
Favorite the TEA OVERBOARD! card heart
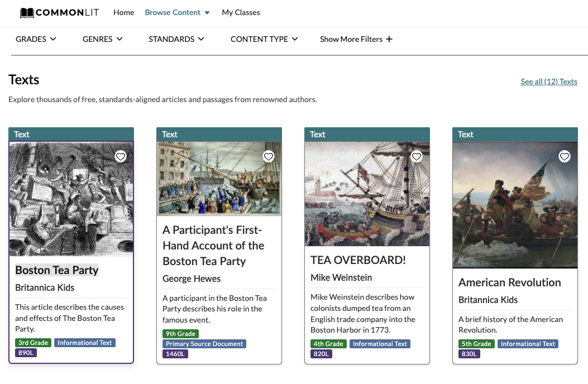coord(416,156)
